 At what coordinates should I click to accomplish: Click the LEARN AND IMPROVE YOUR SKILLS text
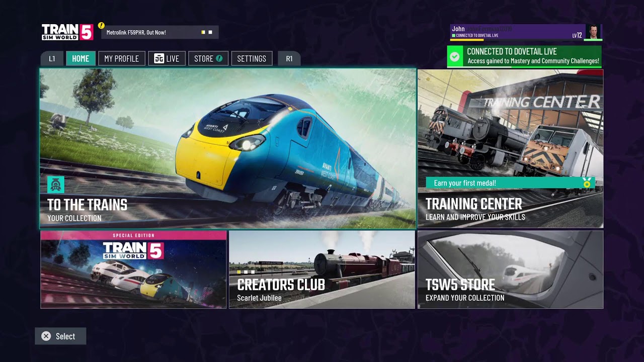[475, 217]
